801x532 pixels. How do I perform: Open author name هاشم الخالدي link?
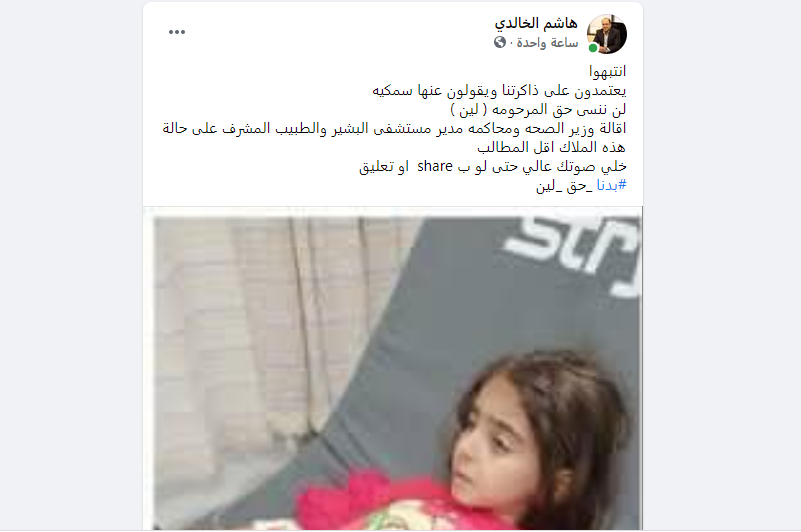(x=536, y=23)
